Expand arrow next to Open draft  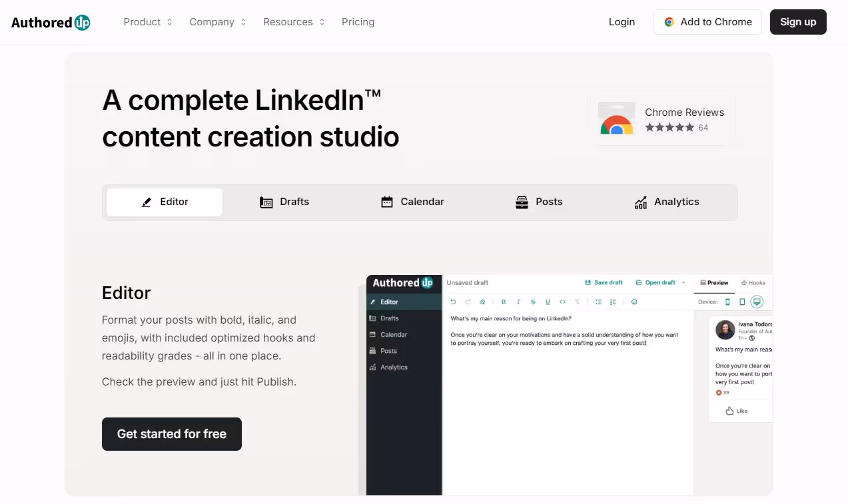point(683,283)
